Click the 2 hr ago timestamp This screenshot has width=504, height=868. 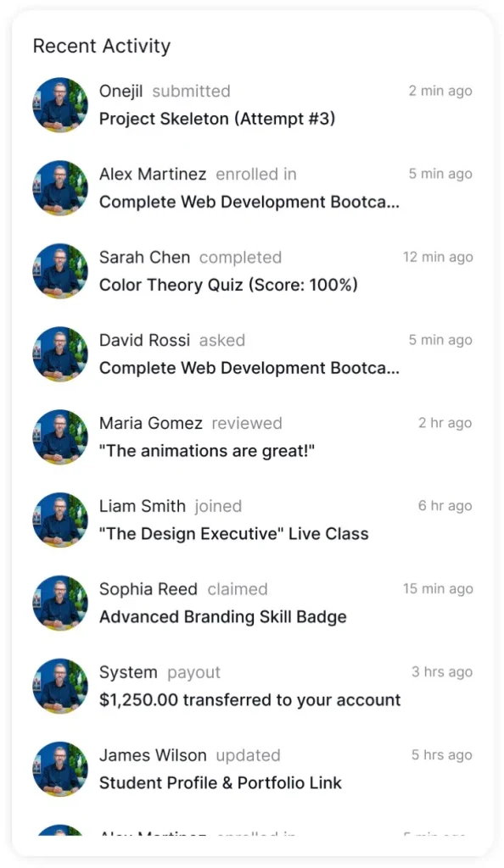(445, 424)
